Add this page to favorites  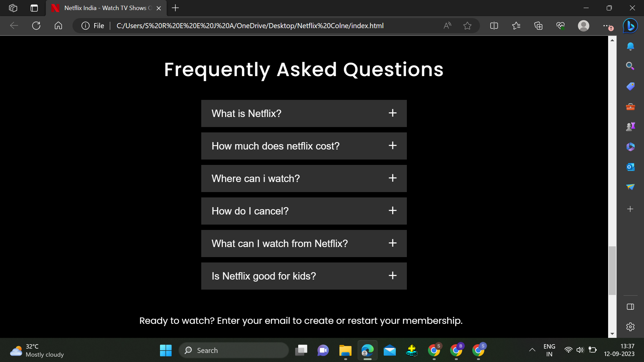[467, 25]
